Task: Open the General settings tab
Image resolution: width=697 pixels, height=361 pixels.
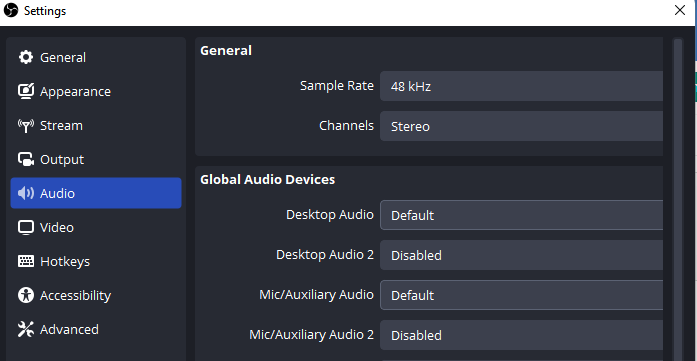Action: 96,57
